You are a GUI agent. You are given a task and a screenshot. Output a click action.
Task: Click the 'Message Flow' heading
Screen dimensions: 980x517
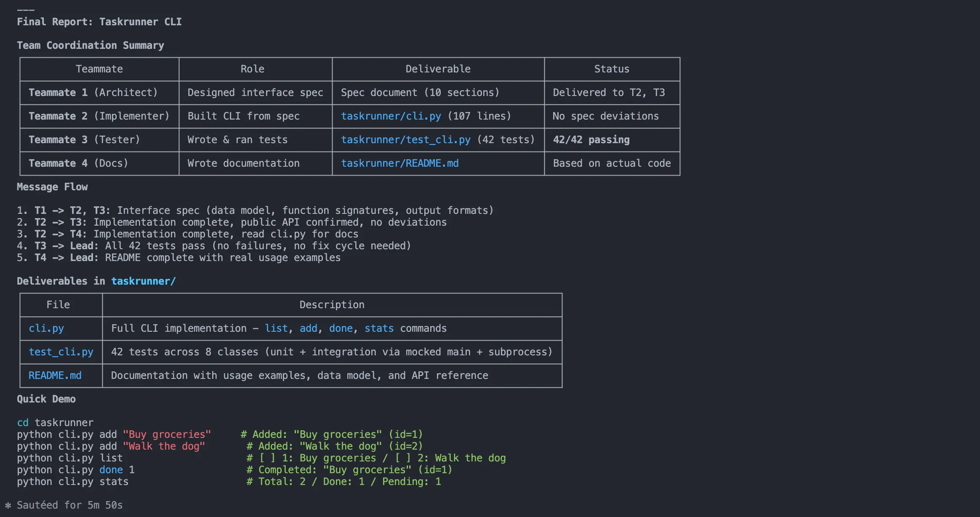tap(52, 187)
